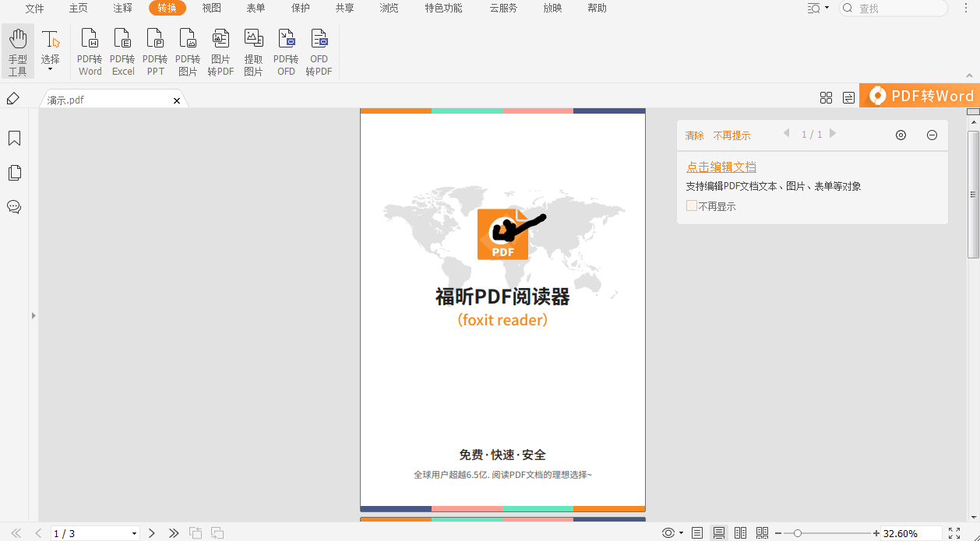Open the eye view-mode dropdown

click(x=672, y=533)
